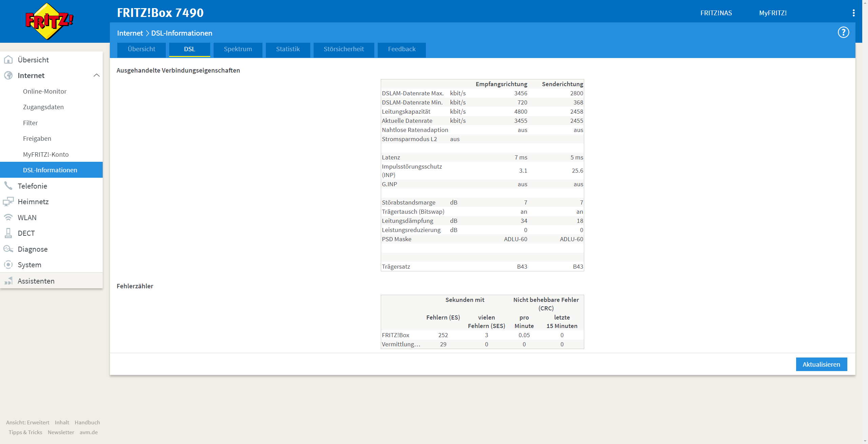Screen dimensions: 868x444
Task: Open the Statistik tab
Action: (x=288, y=49)
